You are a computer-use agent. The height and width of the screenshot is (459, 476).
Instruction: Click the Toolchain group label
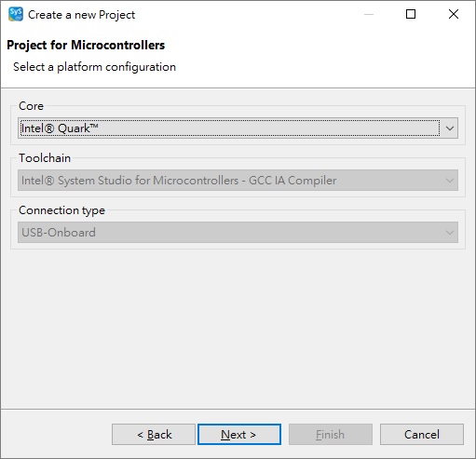pyautogui.click(x=45, y=158)
